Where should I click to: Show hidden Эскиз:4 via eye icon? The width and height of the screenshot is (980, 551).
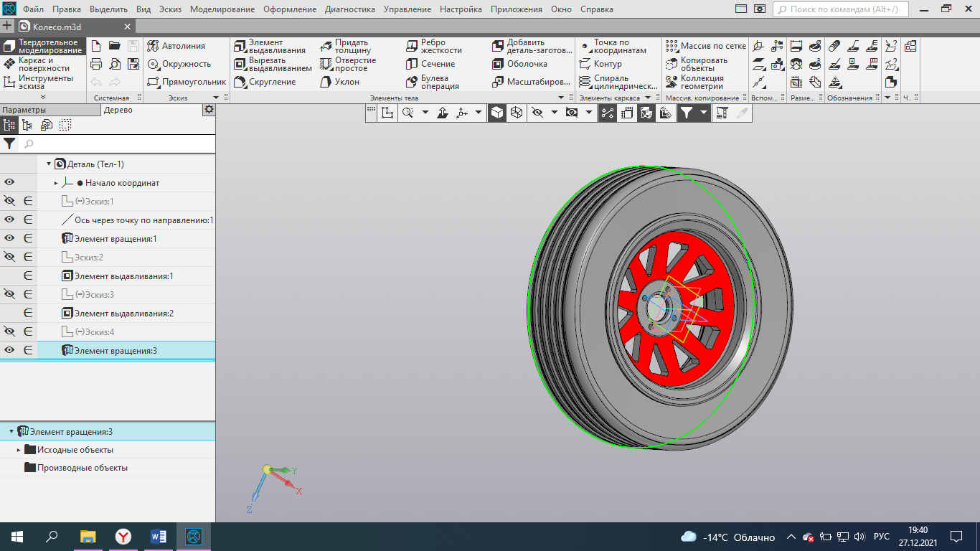(10, 331)
